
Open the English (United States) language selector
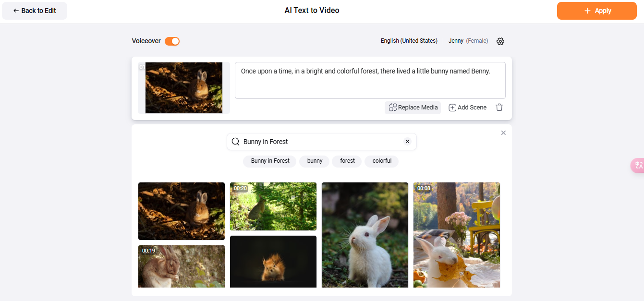[x=409, y=41]
